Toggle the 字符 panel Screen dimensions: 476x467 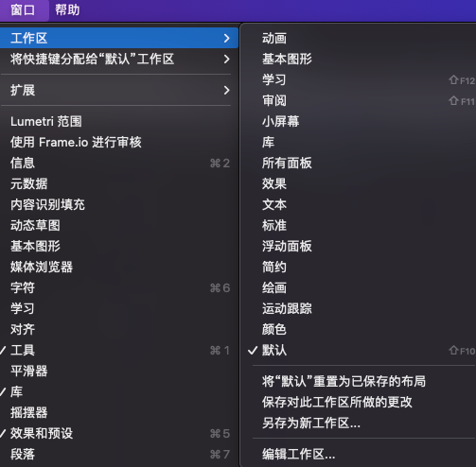[119, 287]
